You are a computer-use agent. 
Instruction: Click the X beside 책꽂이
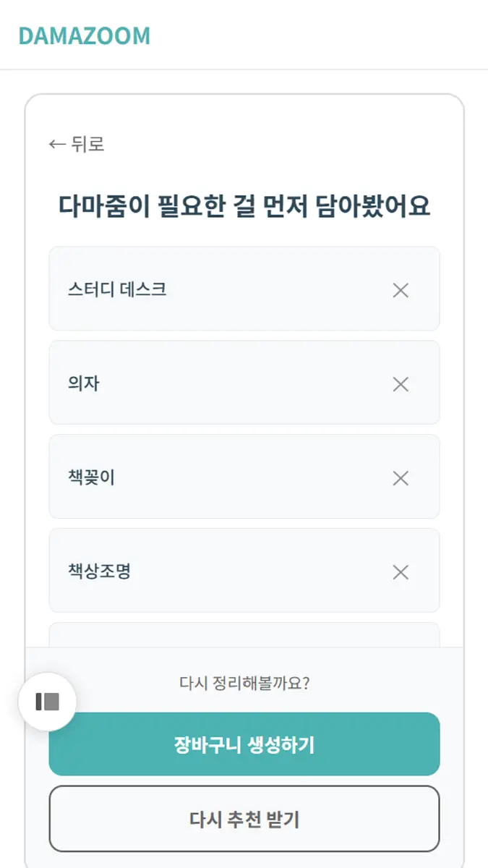(401, 478)
